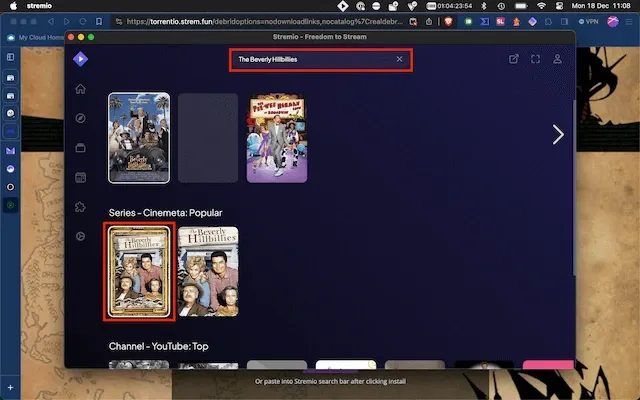This screenshot has height=400, width=640.
Task: Open The Beverly Hillbillies movie poster
Action: tap(139, 138)
